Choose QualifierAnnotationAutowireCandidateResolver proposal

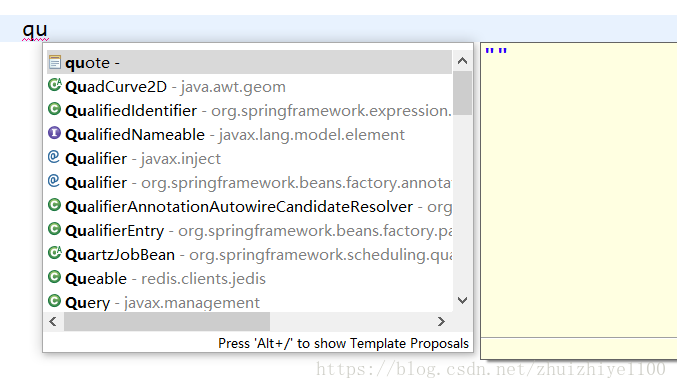250,206
